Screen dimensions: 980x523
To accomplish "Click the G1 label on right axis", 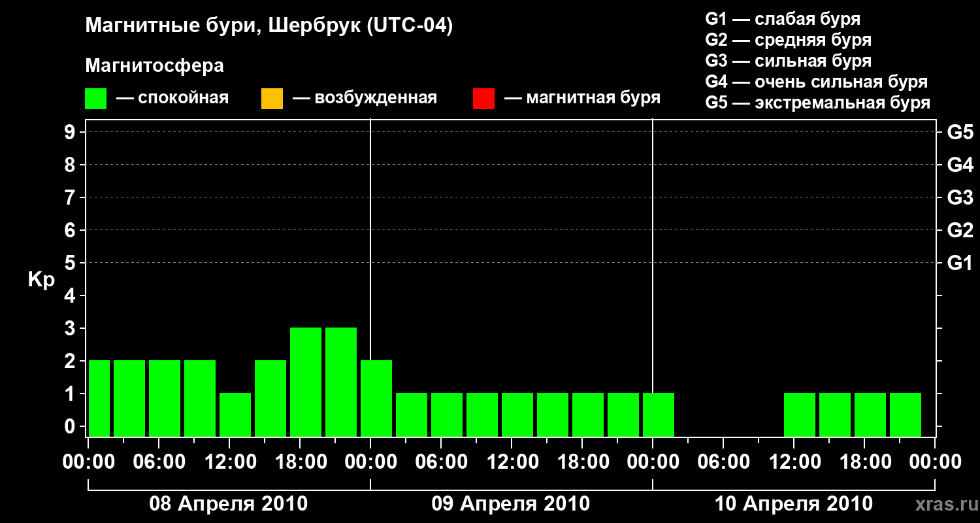I will 960,263.
